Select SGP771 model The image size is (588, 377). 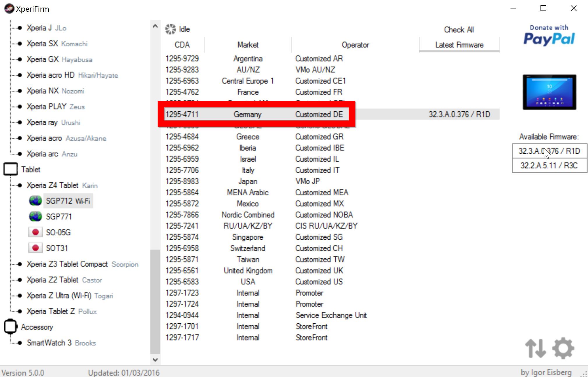59,217
